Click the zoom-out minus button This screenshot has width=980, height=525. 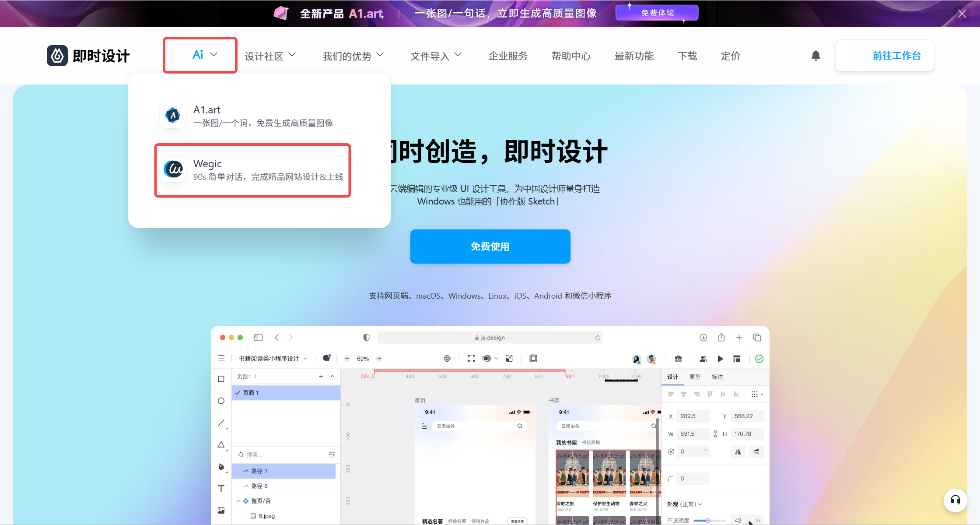[347, 359]
